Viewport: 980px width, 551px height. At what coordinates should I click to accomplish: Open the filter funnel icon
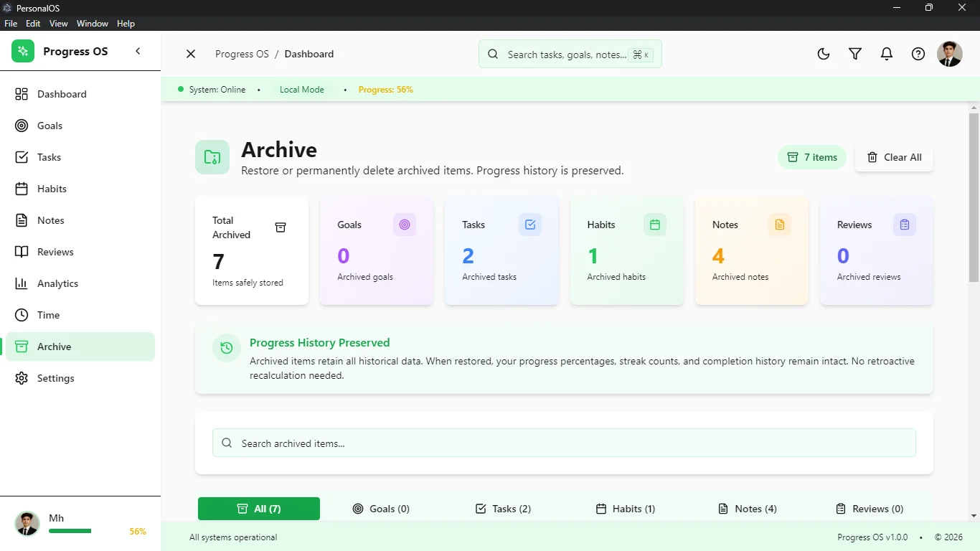click(855, 54)
